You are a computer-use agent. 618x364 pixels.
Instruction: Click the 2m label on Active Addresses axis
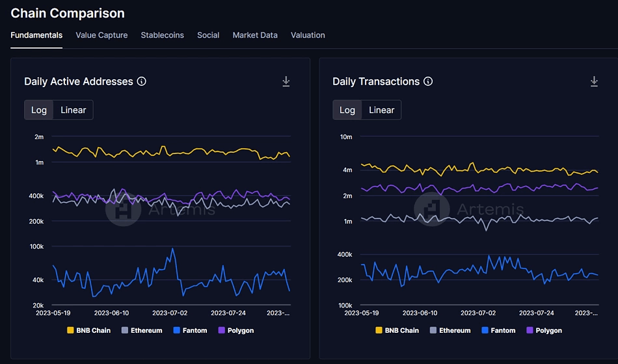tap(39, 136)
